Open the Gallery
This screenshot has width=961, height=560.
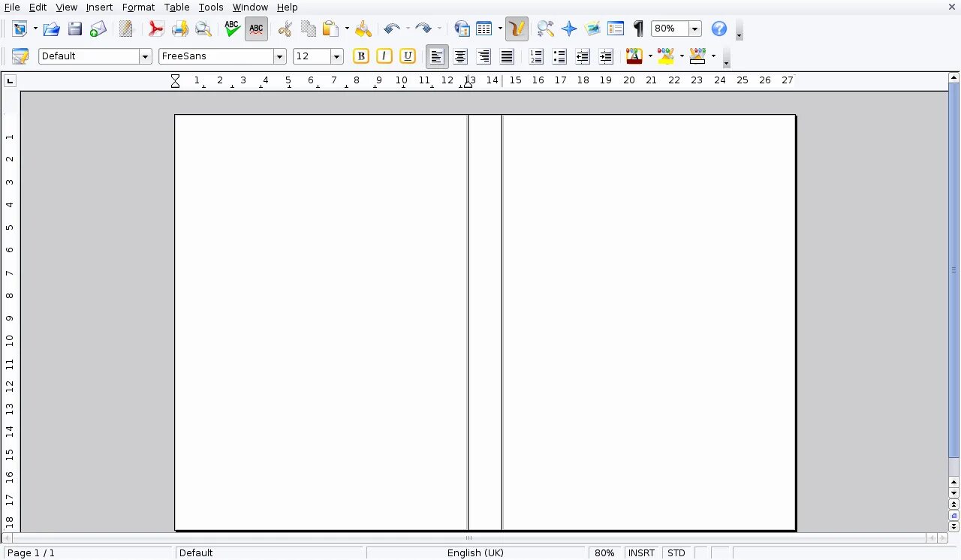point(592,29)
